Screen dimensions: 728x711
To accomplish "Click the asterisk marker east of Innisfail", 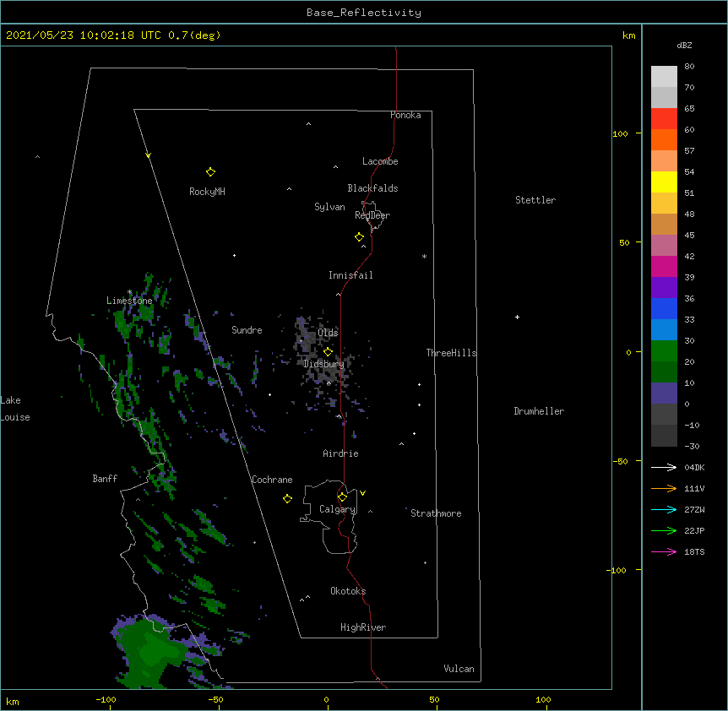I will pyautogui.click(x=424, y=256).
